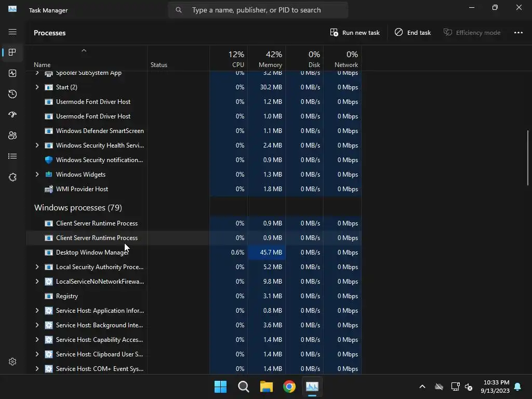Click the search field for name or PID
The height and width of the screenshot is (399, 532).
[x=258, y=10]
